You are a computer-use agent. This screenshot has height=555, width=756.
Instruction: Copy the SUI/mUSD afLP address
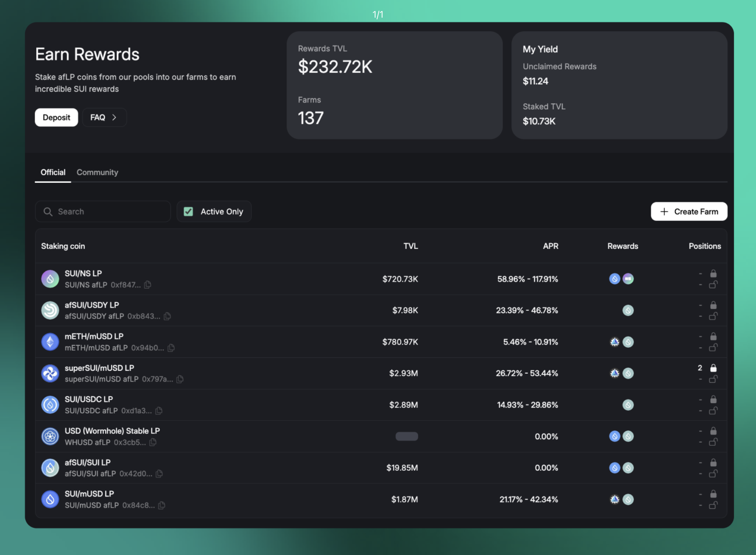click(162, 505)
